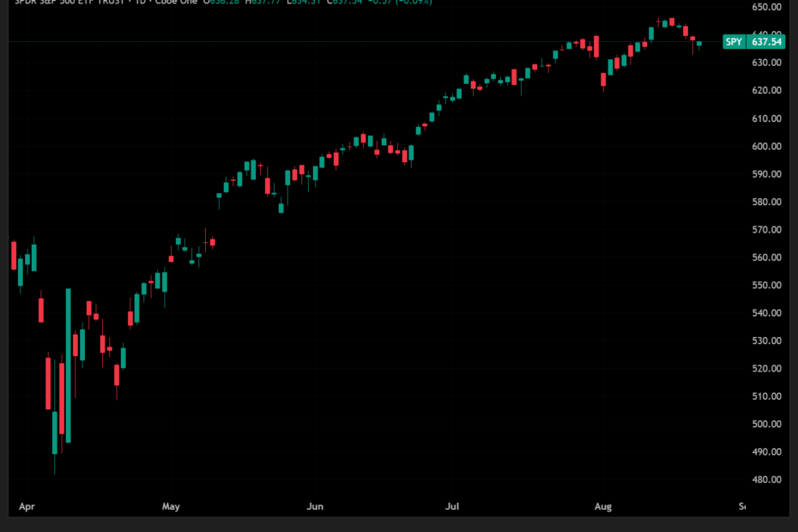Click the 570.00 price scale label
This screenshot has height=532, width=798.
coord(765,230)
